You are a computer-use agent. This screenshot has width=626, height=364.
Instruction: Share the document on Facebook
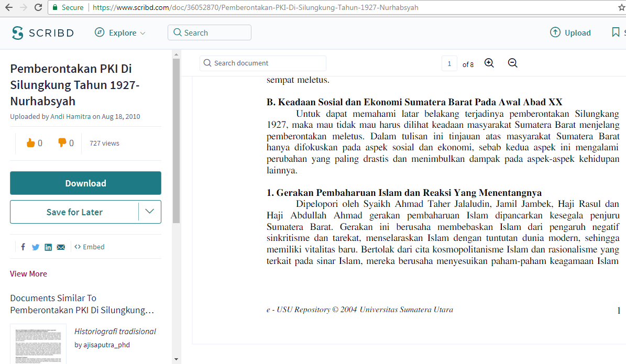(23, 247)
